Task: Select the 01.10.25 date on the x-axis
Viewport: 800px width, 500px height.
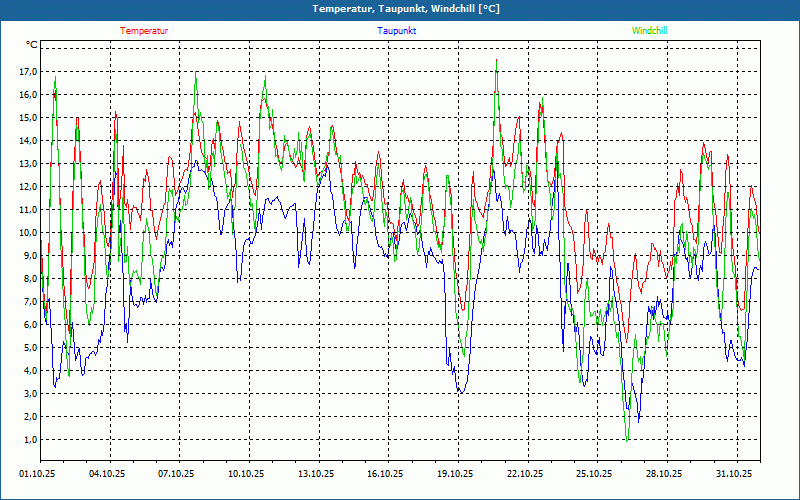Action: tap(38, 474)
